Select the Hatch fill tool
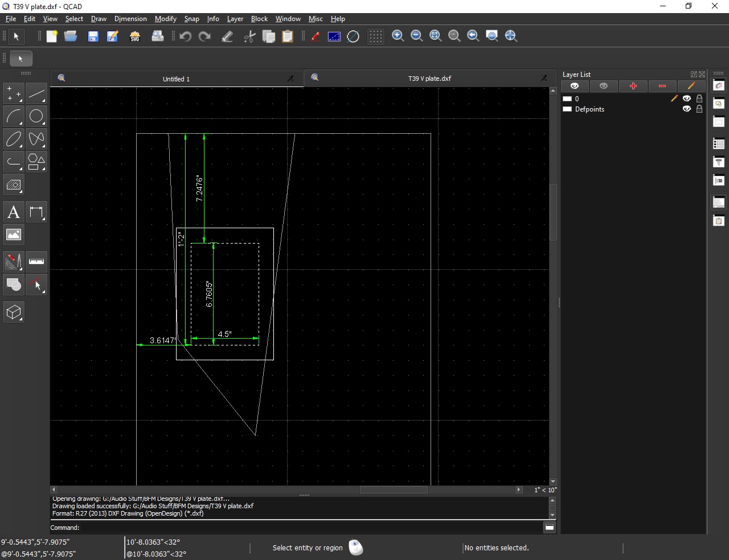Viewport: 729px width, 560px height. 14,185
